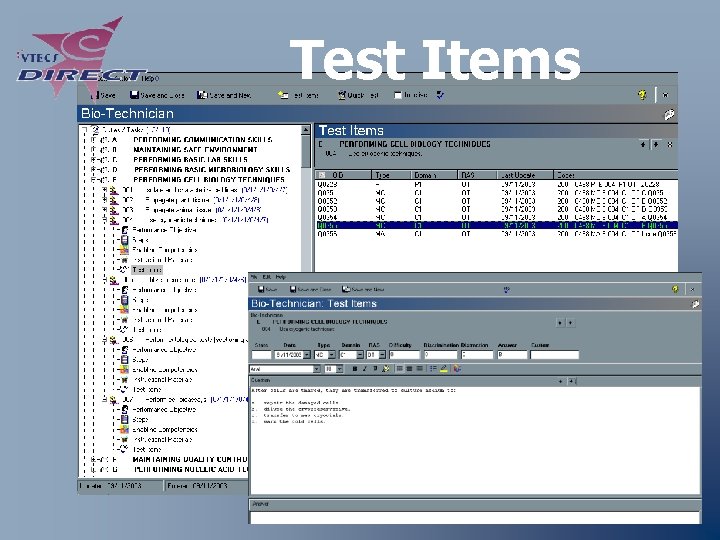Click the yellow help icon in main toolbar
Image resolution: width=720 pixels, height=540 pixels.
[642, 95]
